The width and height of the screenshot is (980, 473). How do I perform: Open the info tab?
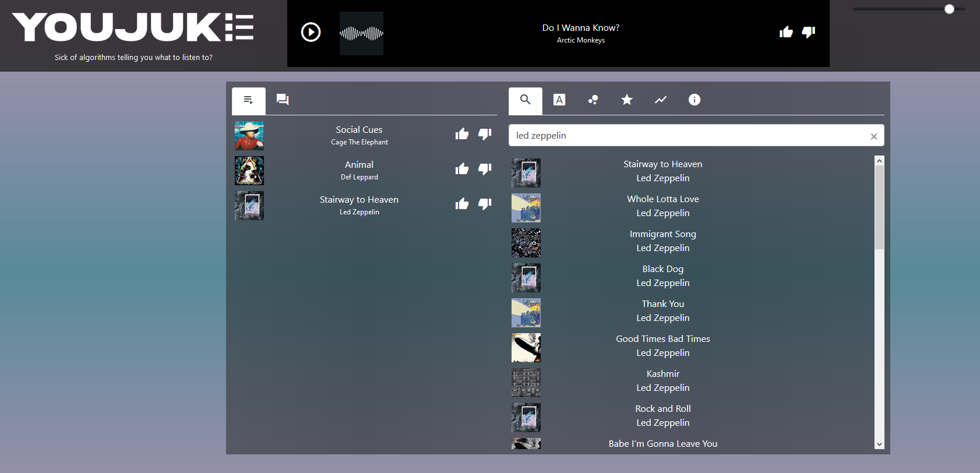click(x=695, y=100)
